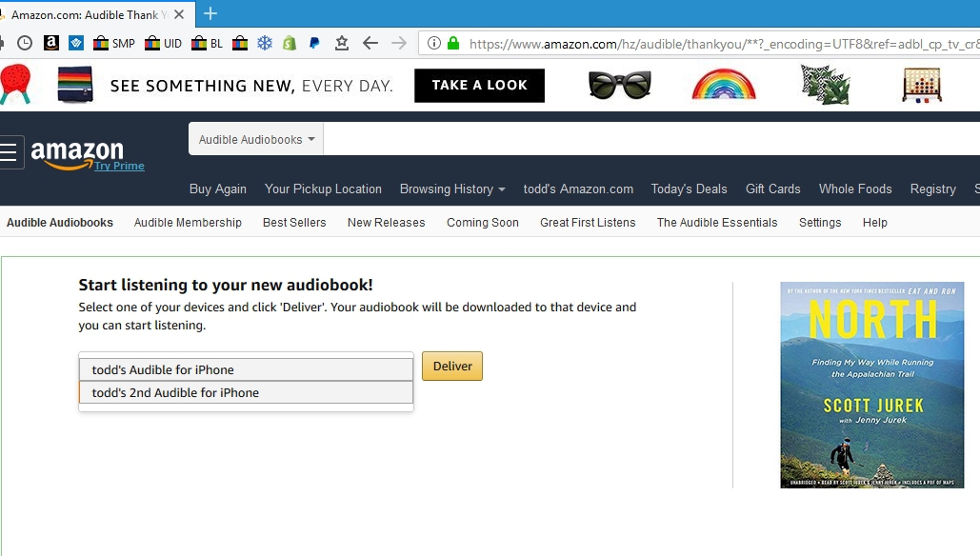Click the green secure padlock icon
This screenshot has width=980, height=556.
pyautogui.click(x=453, y=43)
